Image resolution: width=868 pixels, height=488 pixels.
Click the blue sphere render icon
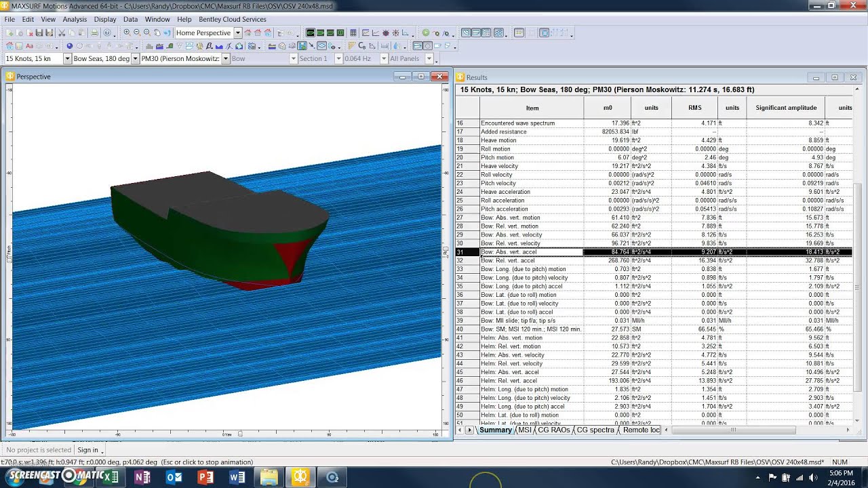(x=69, y=46)
